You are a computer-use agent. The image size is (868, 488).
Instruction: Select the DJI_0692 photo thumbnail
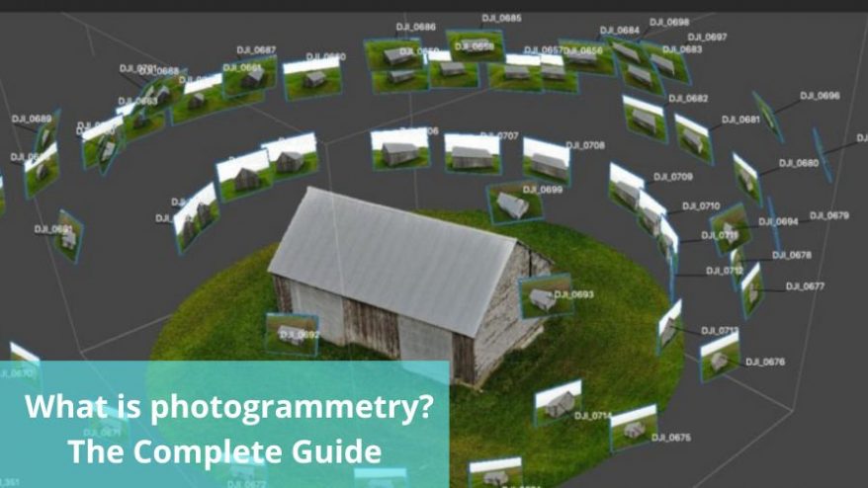292,334
